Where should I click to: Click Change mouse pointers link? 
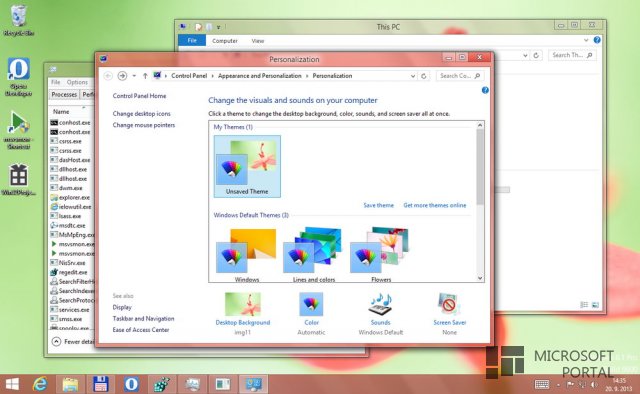tap(144, 125)
